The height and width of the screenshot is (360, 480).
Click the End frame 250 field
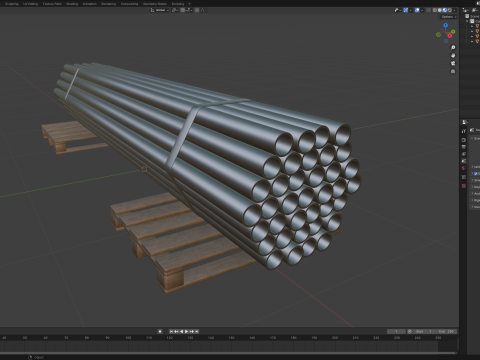pyautogui.click(x=446, y=331)
